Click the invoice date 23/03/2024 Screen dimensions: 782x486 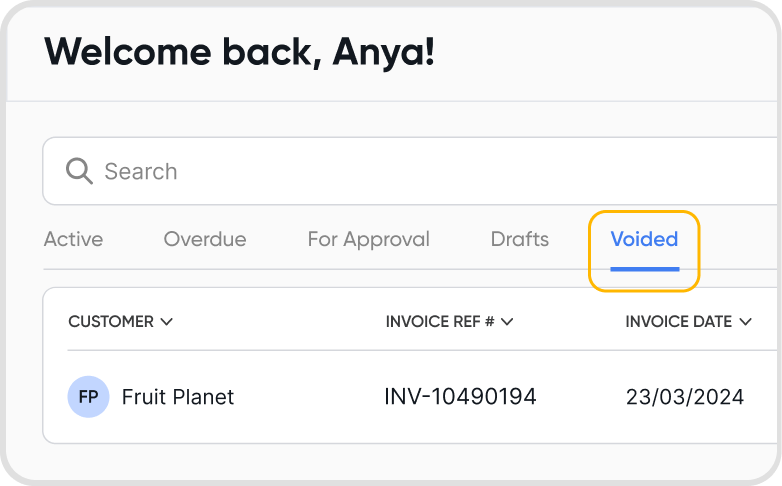coord(685,397)
